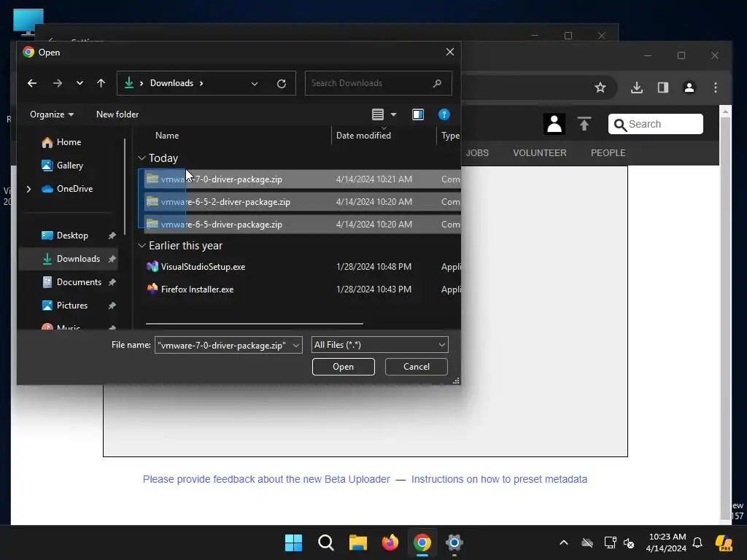Open Chrome profile icon
The image size is (747, 560).
pos(689,87)
